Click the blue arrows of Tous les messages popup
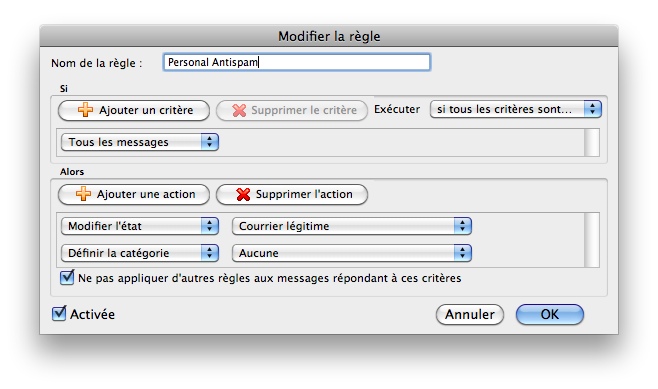658x389 pixels. [x=209, y=142]
